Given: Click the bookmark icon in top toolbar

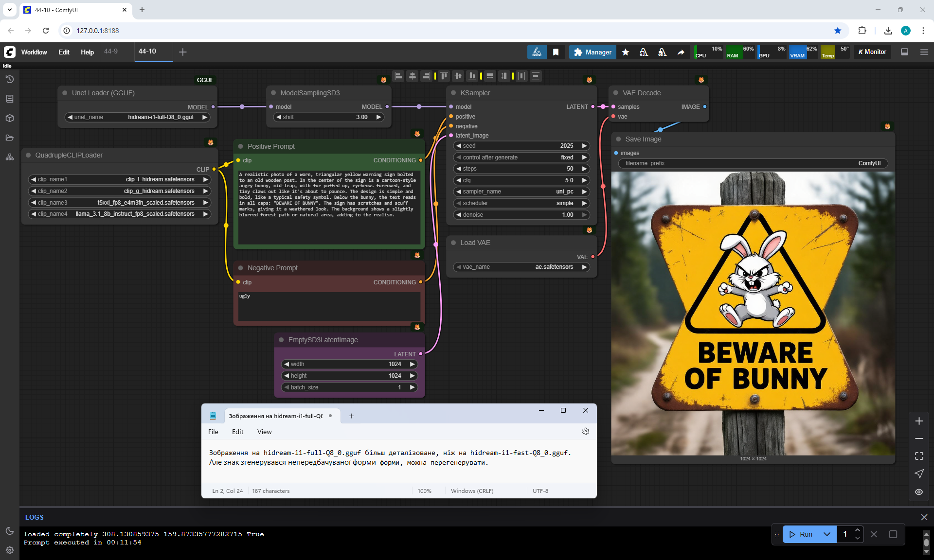Looking at the screenshot, I should coord(556,52).
